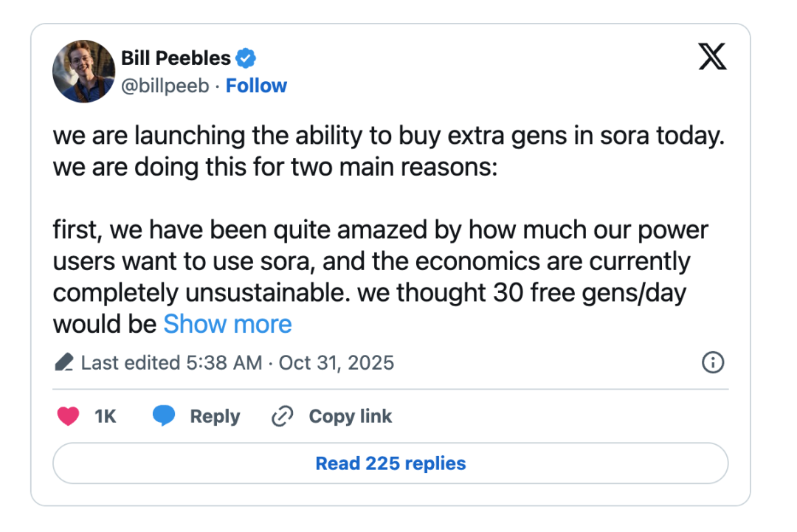Click the Bill Peebles display name
The width and height of the screenshot is (797, 532).
pyautogui.click(x=176, y=58)
